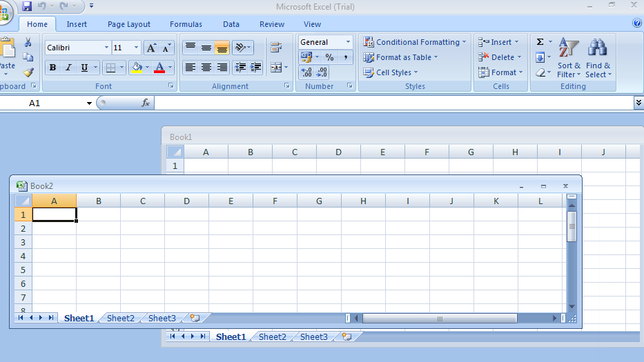Open Find & Select binoculars menu
The width and height of the screenshot is (644, 362).
coord(598,58)
